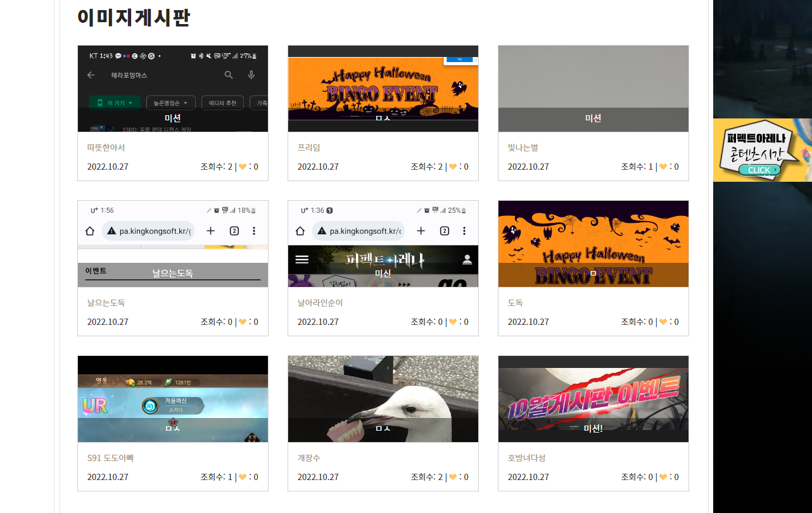Open the 날으는도둑 post thumbnail

tap(173, 244)
